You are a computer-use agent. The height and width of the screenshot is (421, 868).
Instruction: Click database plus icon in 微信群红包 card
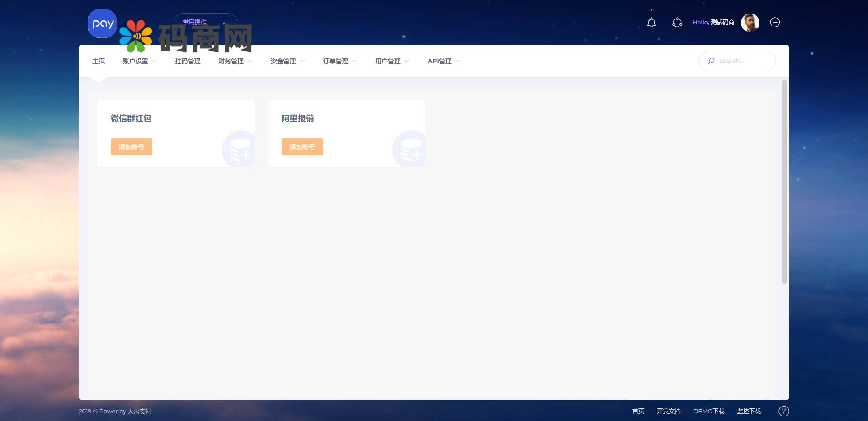click(x=240, y=149)
